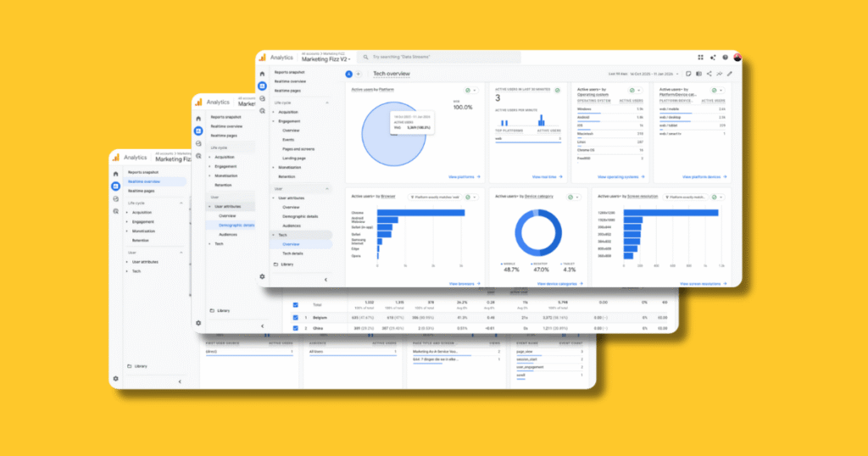868x456 pixels.
Task: Collapse middle window sidebar with chevron
Action: 263,326
